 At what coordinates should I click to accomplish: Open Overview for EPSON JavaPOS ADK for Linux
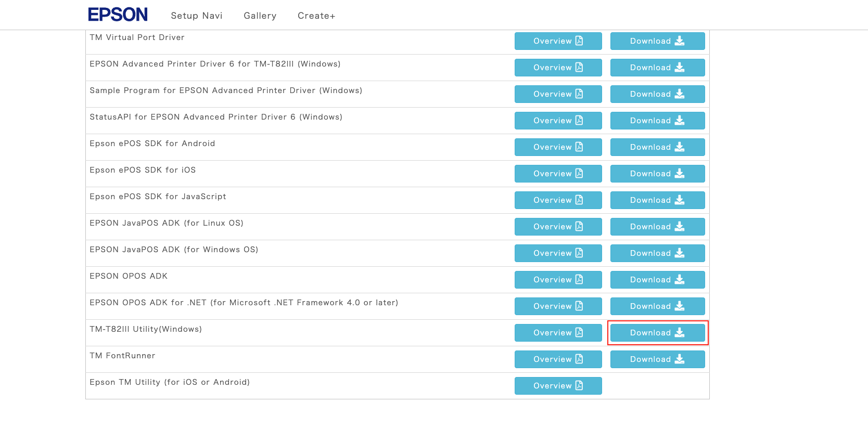coord(558,227)
